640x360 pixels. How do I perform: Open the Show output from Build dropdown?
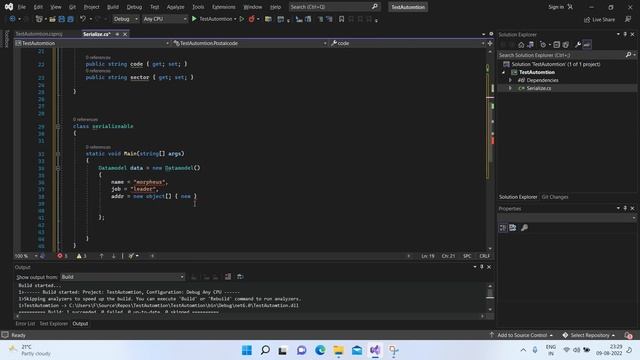(122, 277)
